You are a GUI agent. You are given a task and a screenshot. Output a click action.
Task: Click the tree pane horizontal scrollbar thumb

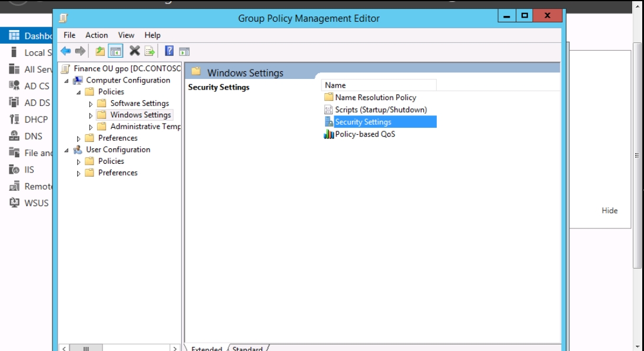pyautogui.click(x=86, y=348)
